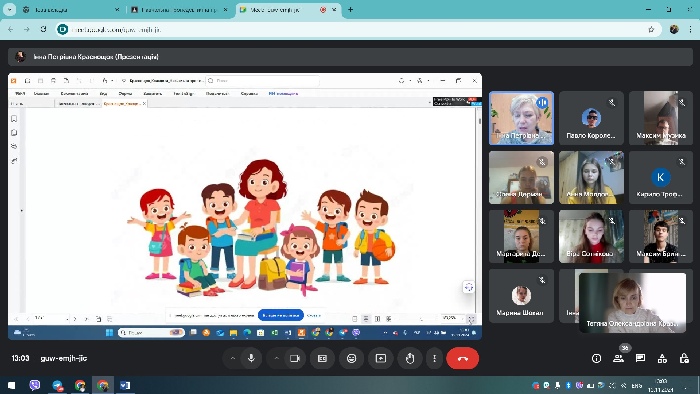This screenshot has height=394, width=700.
Task: Open a new browser tab
Action: pyautogui.click(x=350, y=9)
